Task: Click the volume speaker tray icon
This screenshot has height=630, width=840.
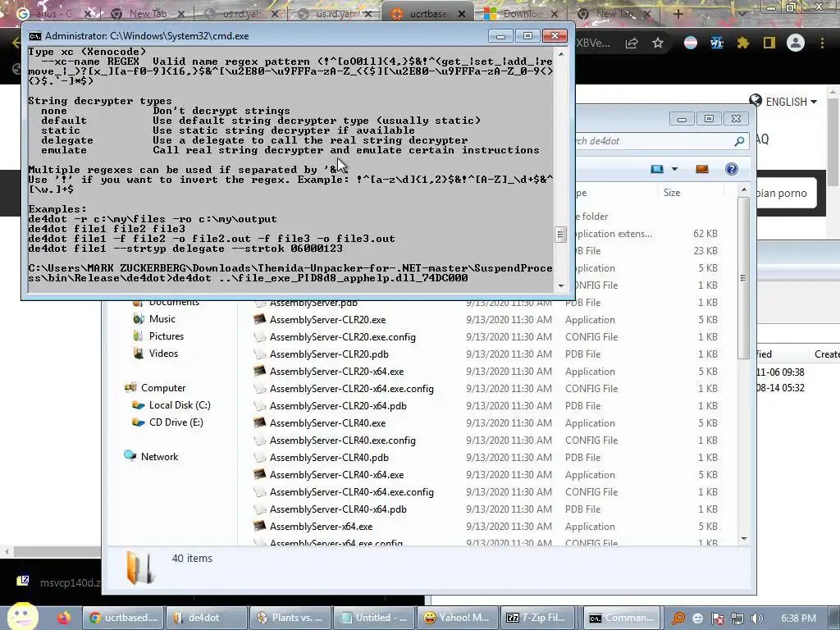Action: [756, 619]
